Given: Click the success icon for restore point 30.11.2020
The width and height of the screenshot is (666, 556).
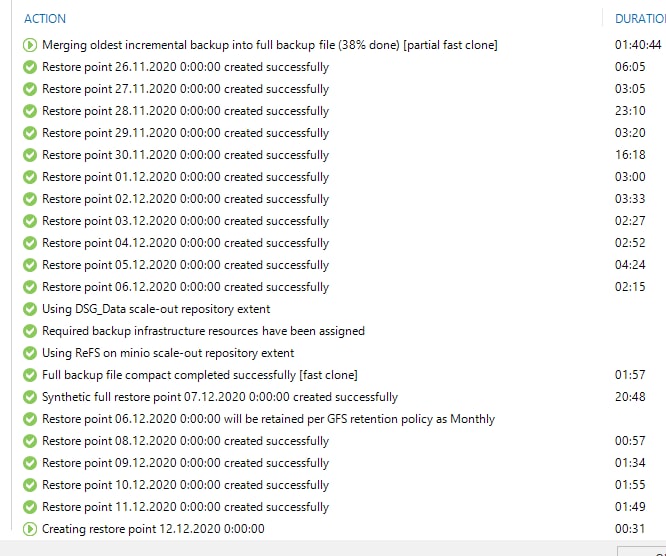Looking at the screenshot, I should coord(30,155).
